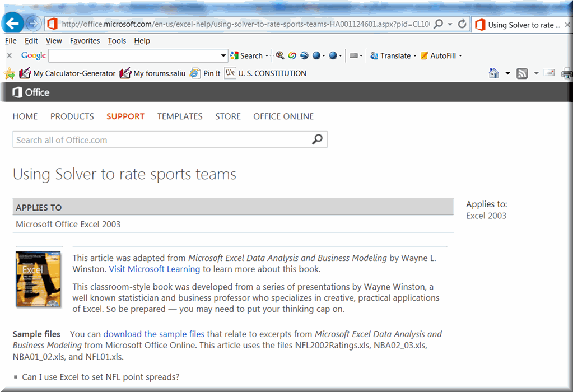The width and height of the screenshot is (573, 392).
Task: Open the Edit menu
Action: (31, 41)
